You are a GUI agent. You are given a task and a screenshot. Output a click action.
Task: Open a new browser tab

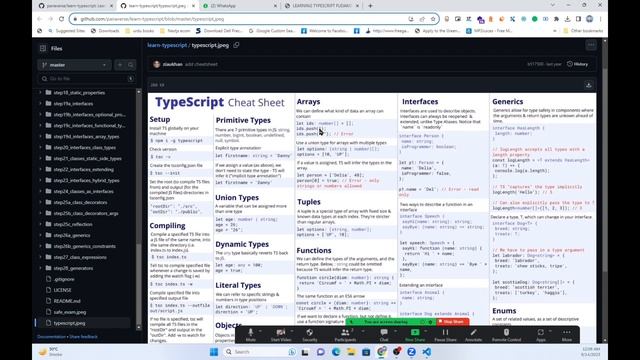[370, 6]
